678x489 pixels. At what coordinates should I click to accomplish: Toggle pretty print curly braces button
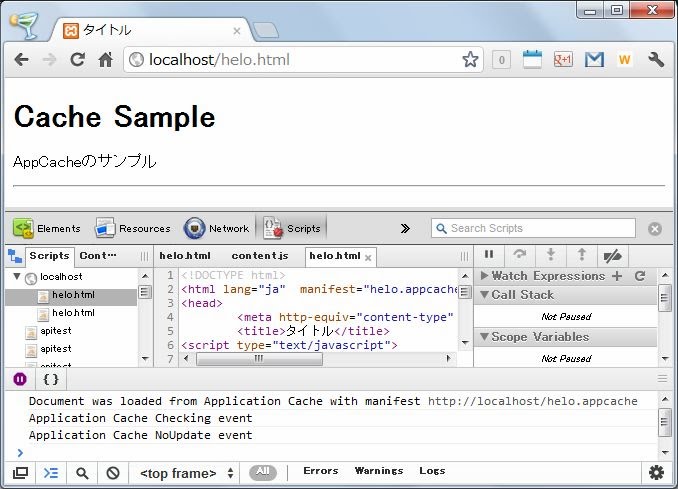click(x=51, y=379)
